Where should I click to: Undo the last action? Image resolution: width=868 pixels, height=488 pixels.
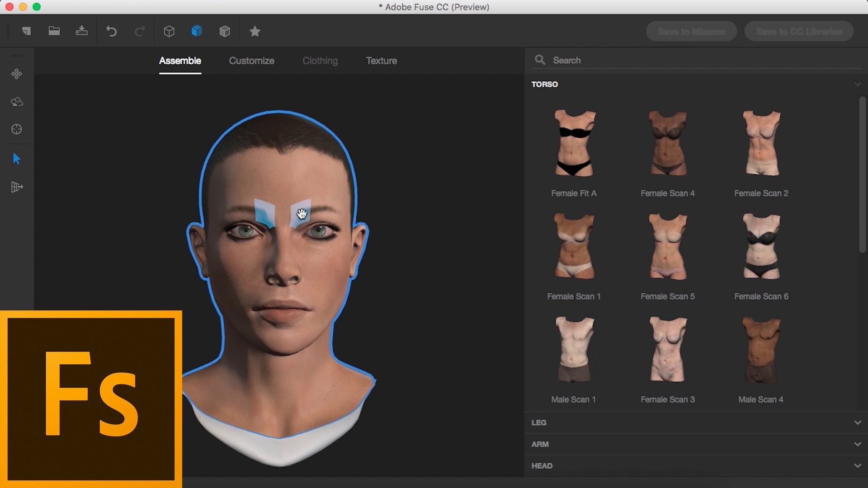coord(112,31)
